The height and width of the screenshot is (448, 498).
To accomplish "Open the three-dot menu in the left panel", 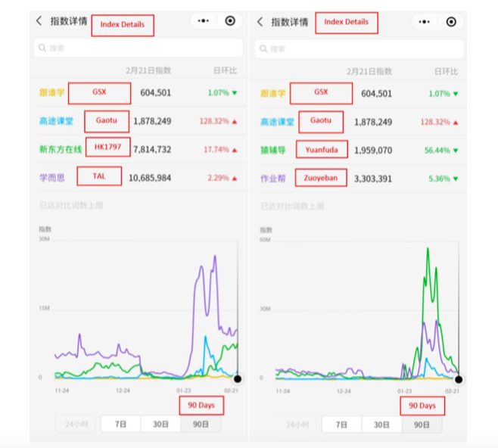I will coord(203,21).
